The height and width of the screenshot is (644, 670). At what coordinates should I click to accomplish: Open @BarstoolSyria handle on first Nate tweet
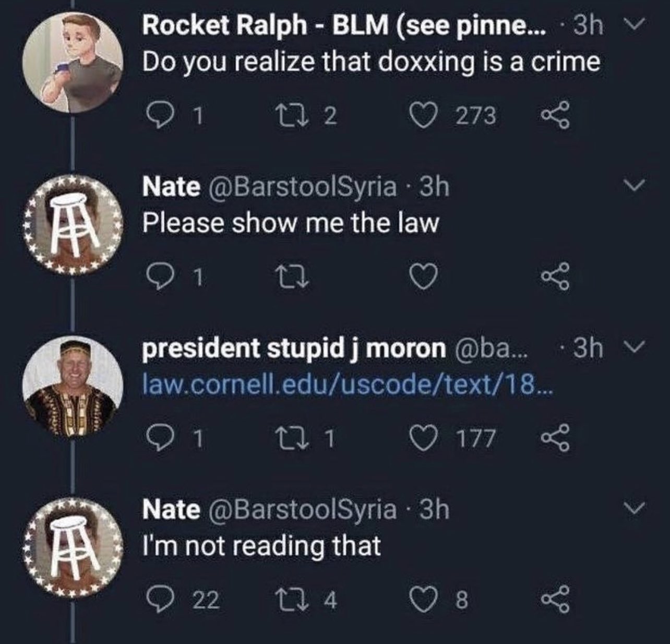tap(302, 186)
